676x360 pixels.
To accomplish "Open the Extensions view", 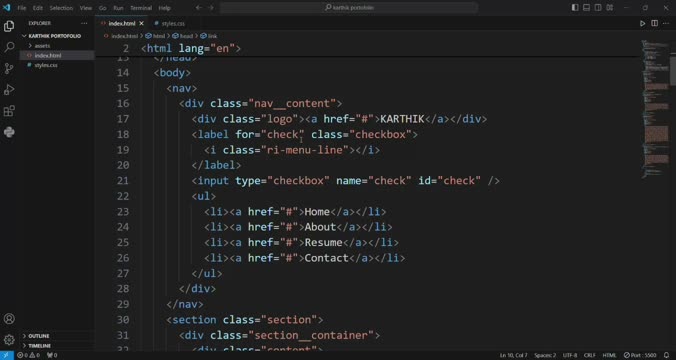I will pyautogui.click(x=9, y=111).
